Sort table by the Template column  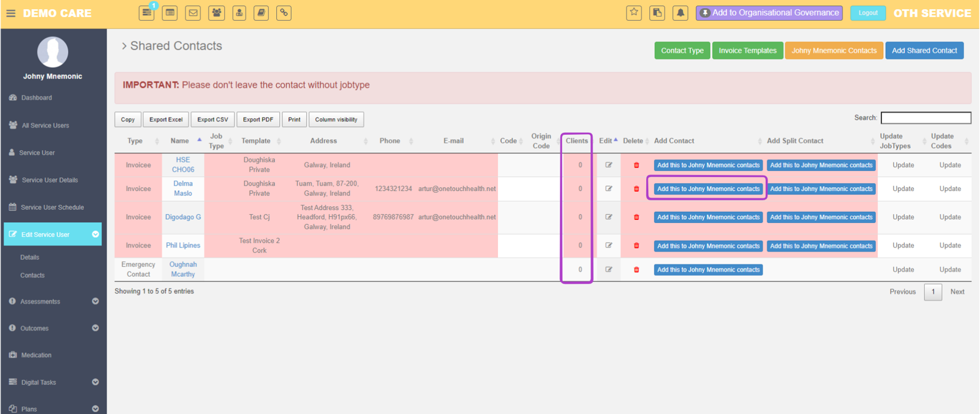260,141
